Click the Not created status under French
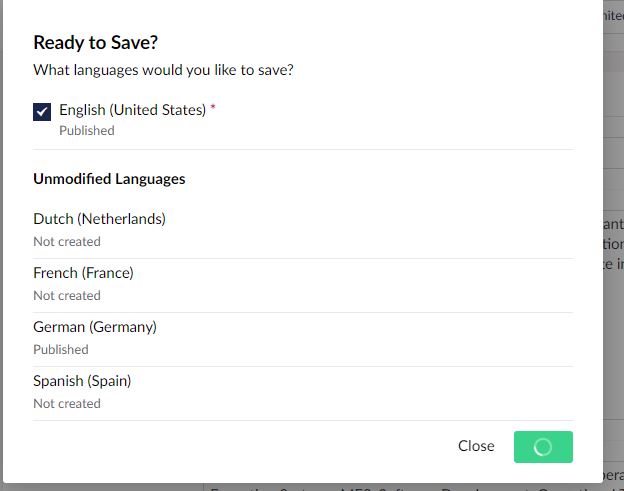This screenshot has width=624, height=491. pyautogui.click(x=67, y=296)
